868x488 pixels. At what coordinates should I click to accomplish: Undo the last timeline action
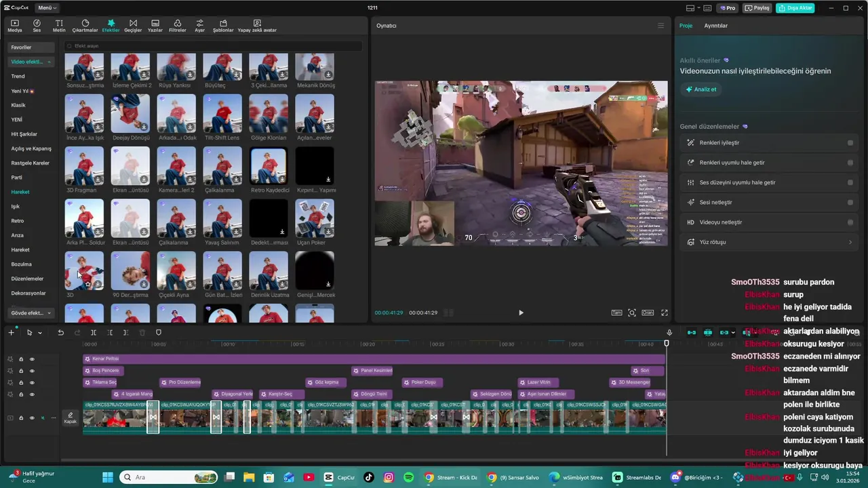tap(60, 333)
